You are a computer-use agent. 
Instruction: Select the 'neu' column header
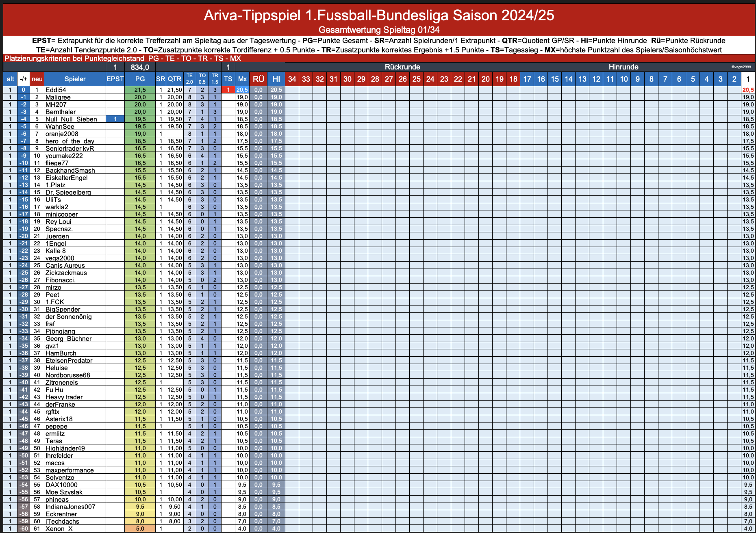(37, 79)
